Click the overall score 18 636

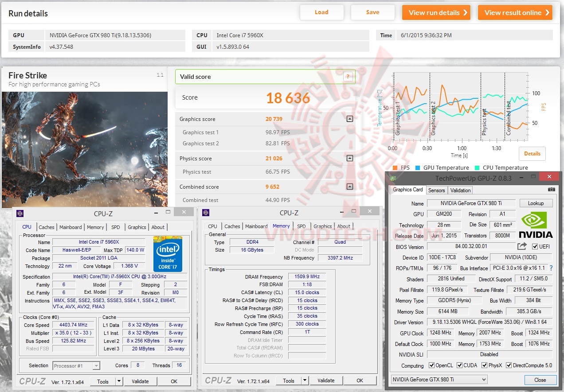coord(288,98)
